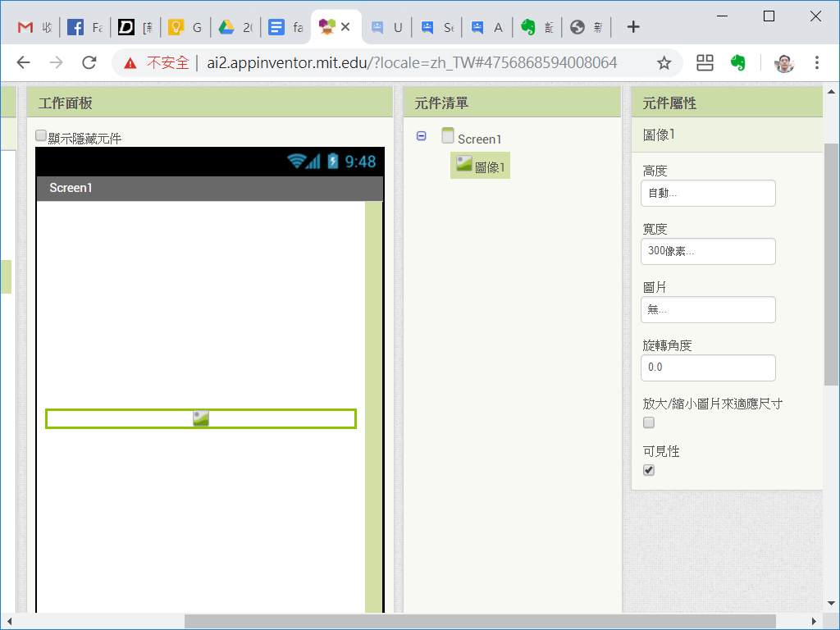
Task: Click the Wi-Fi icon in phone status bar
Action: point(296,161)
